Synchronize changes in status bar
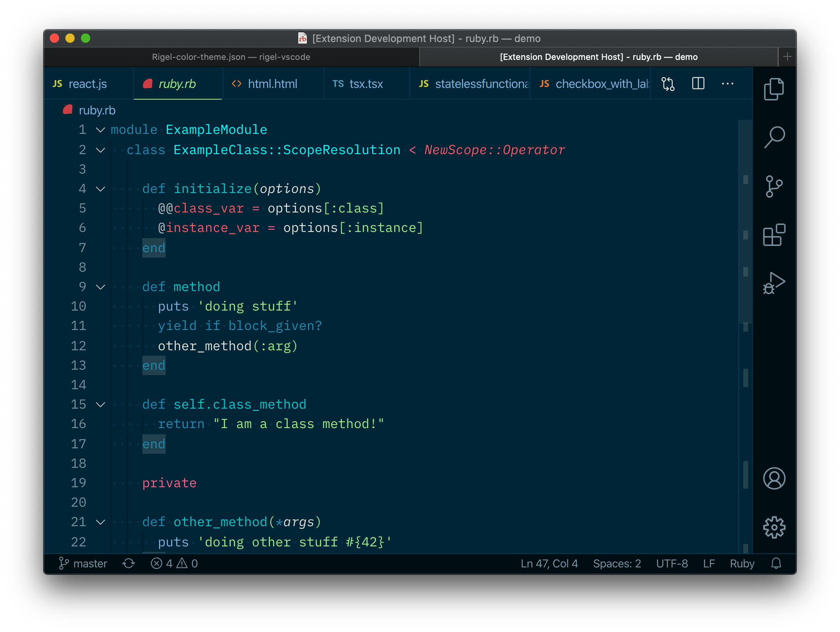The height and width of the screenshot is (632, 840). (129, 563)
